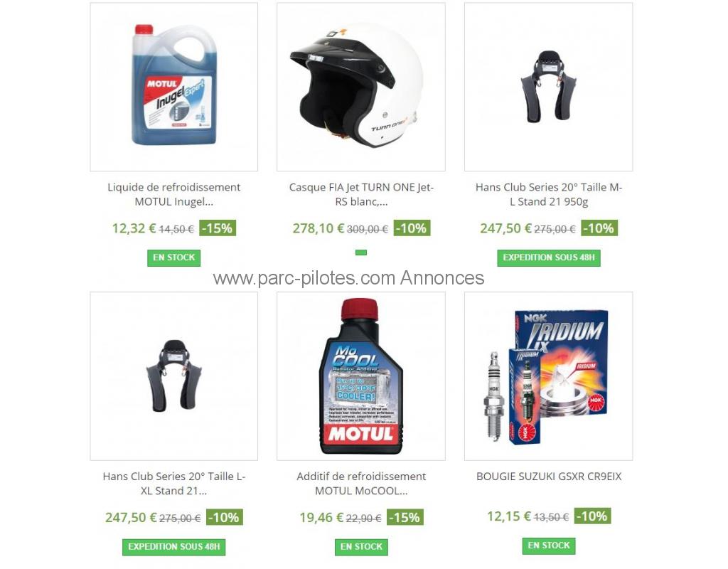This screenshot has height=569, width=728.
Task: Open the MOTUL MoCOOL bottle image
Action: click(x=360, y=376)
